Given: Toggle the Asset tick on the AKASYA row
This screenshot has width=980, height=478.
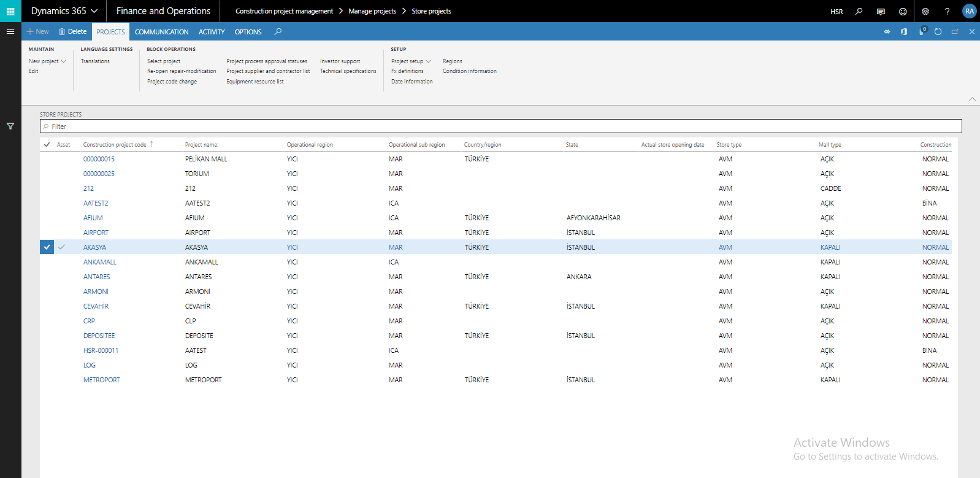Looking at the screenshot, I should tap(61, 247).
